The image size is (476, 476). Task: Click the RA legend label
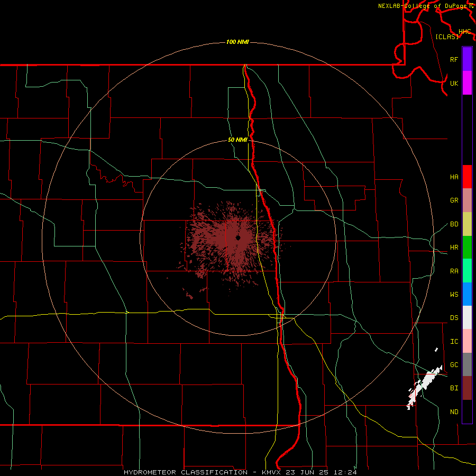click(x=454, y=271)
